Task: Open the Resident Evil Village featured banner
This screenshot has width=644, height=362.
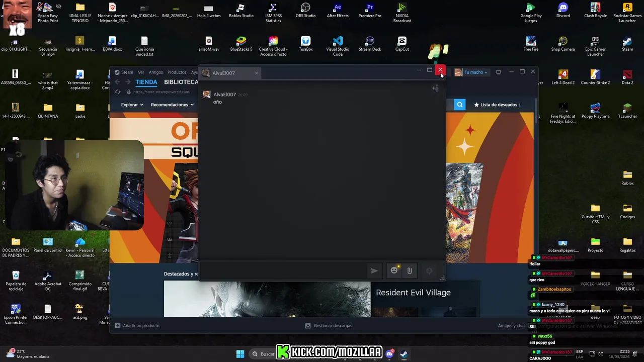Action: [267, 299]
